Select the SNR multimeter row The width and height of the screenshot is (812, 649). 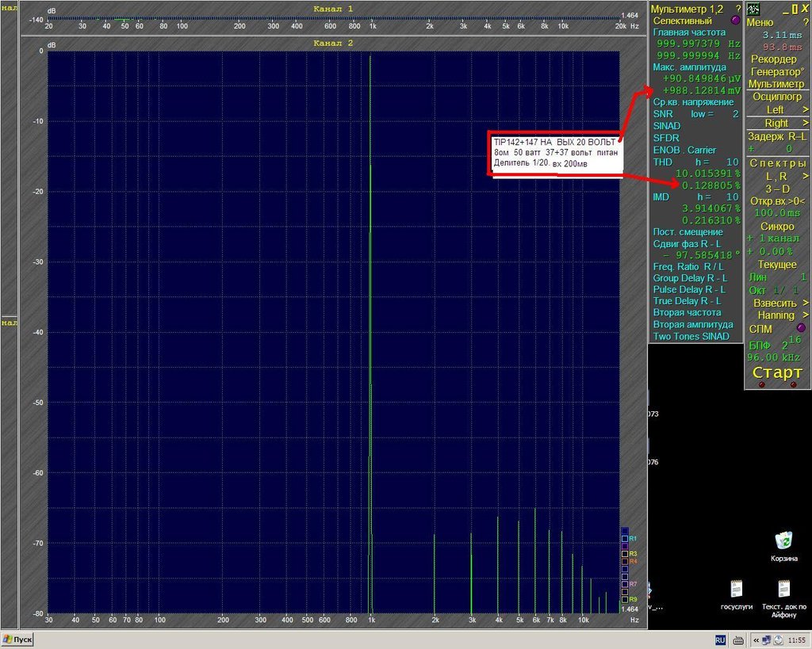695,114
